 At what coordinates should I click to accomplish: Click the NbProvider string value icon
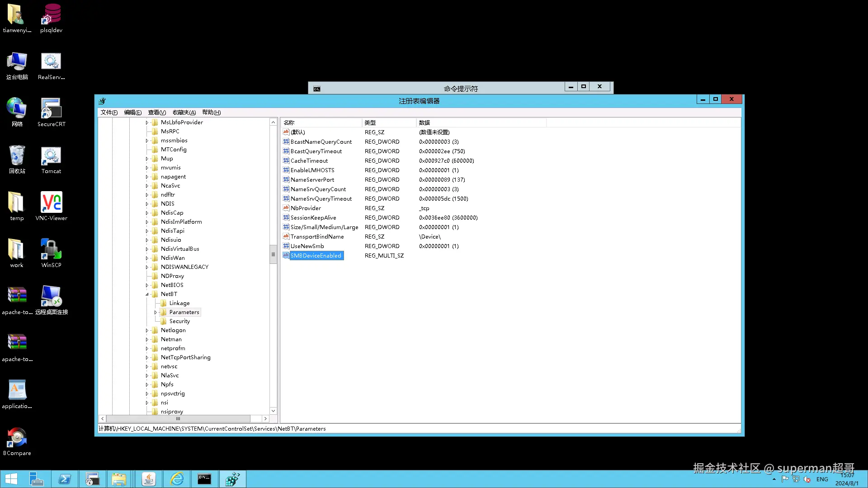(x=286, y=208)
